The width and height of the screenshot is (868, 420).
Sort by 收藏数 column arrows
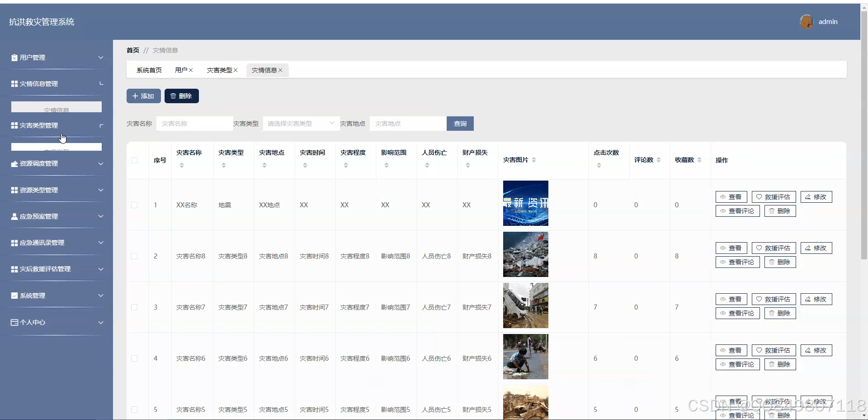point(699,160)
